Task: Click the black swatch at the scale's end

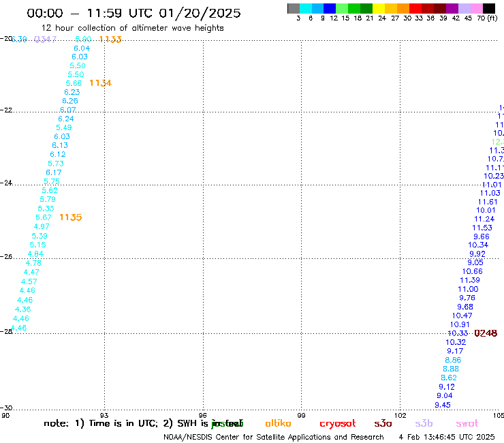Action: pyautogui.click(x=489, y=8)
